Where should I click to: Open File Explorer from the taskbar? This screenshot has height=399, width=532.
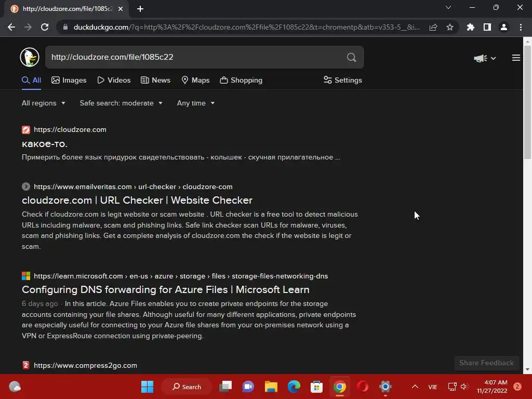271,387
